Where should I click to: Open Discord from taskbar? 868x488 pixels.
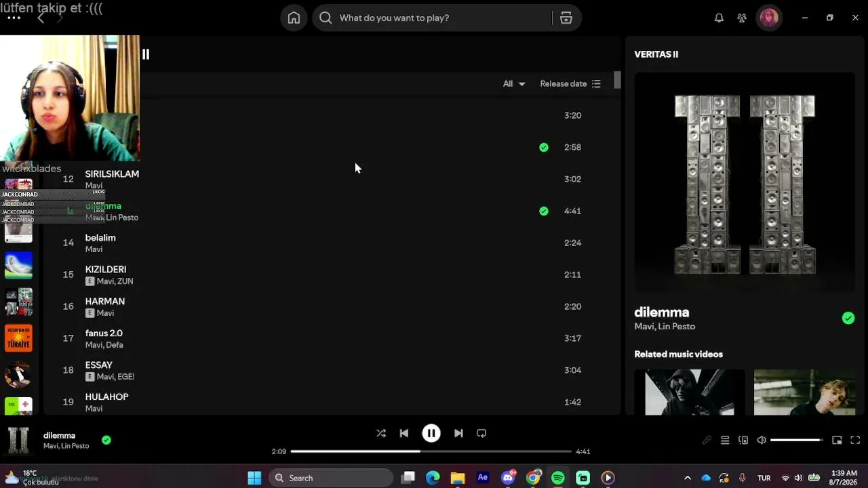pyautogui.click(x=508, y=478)
